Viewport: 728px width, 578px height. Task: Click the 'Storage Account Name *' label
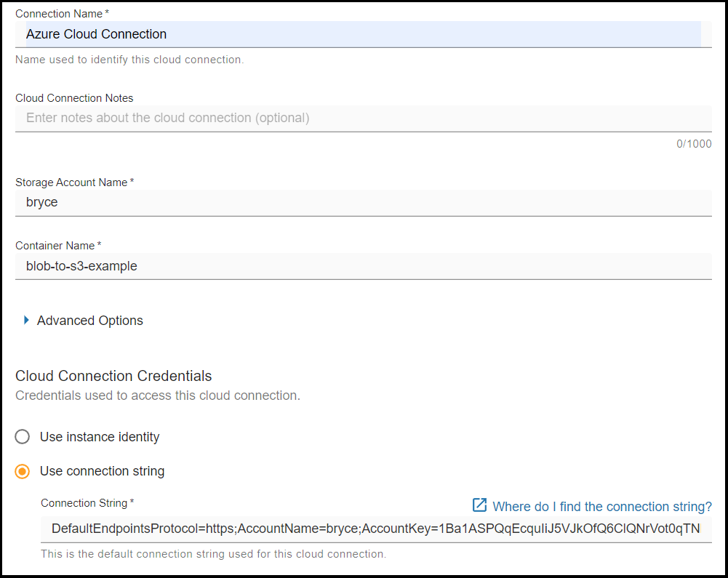(74, 182)
